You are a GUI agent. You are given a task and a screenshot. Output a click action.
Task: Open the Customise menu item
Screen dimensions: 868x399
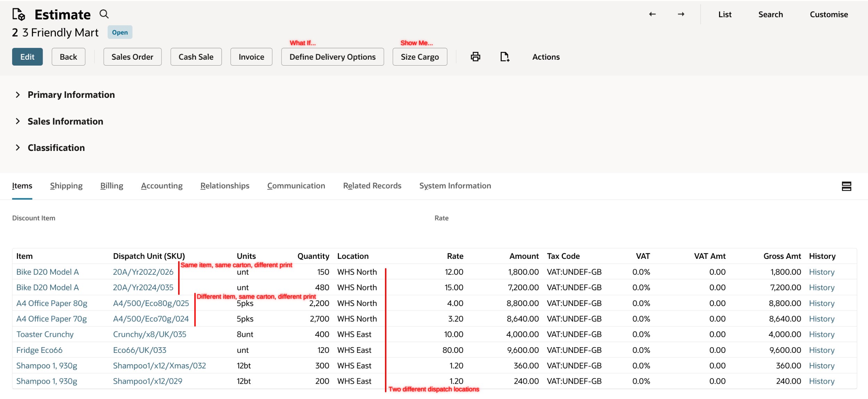[828, 15]
